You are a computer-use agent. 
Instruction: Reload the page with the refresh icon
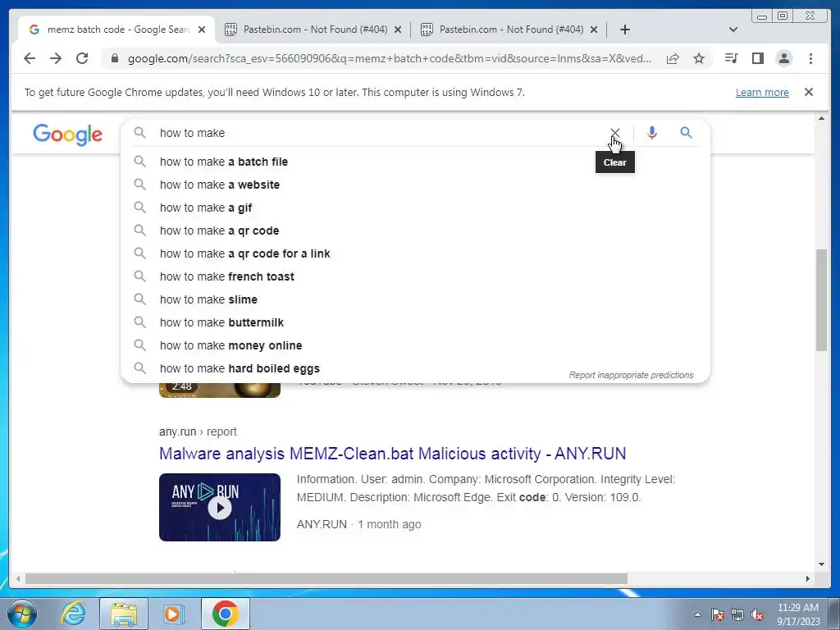point(82,58)
